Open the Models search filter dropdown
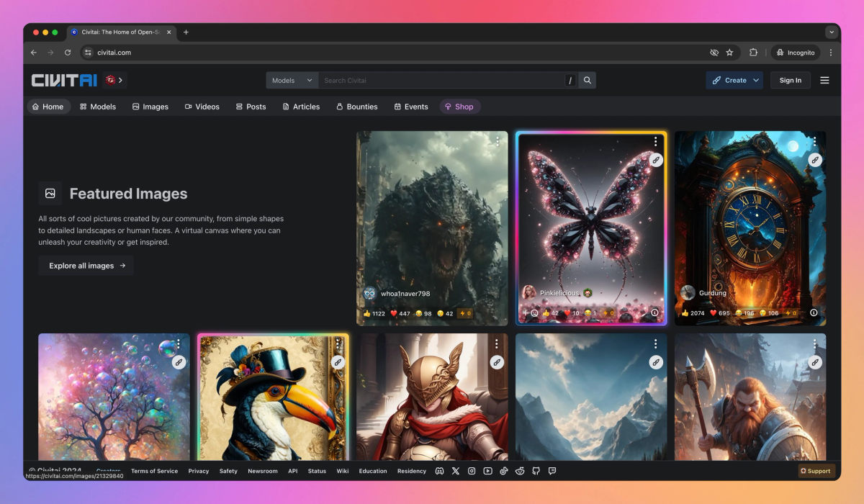 tap(292, 80)
